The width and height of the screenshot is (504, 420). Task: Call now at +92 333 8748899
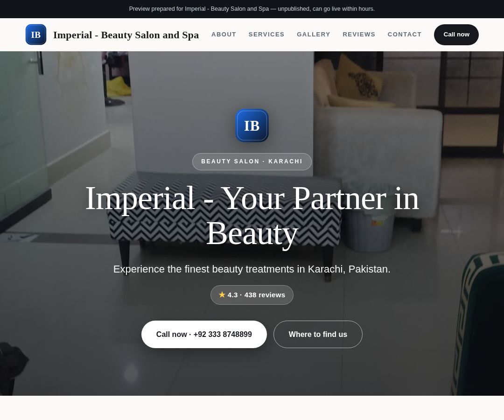click(x=204, y=334)
